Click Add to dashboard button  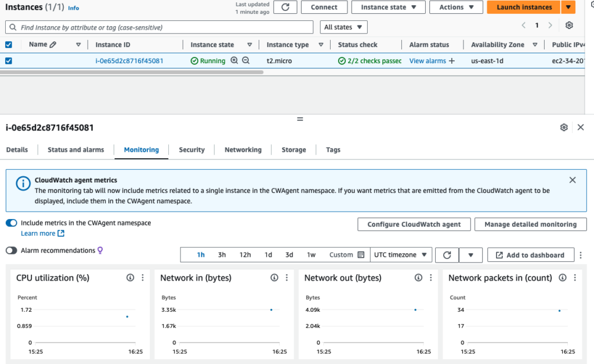pyautogui.click(x=531, y=255)
